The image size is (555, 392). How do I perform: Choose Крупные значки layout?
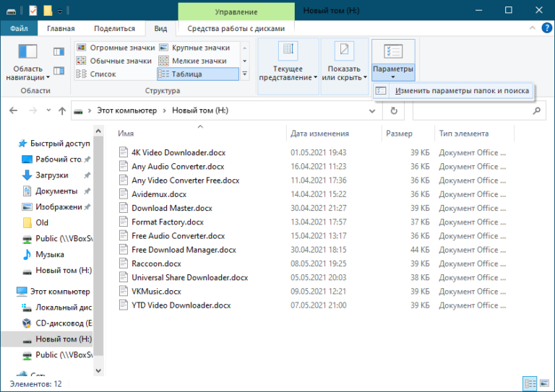(194, 48)
